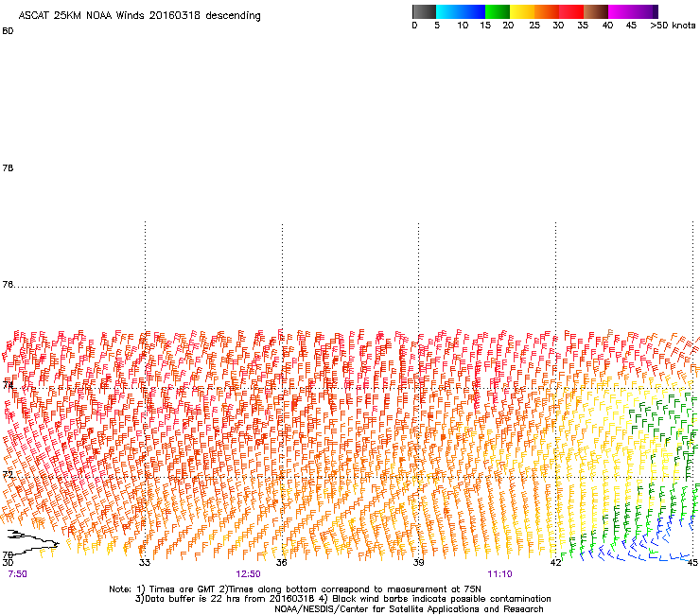
Task: Click the 'NOAA/NESDIS/Center for Satellite Applications' credit
Action: (377, 609)
